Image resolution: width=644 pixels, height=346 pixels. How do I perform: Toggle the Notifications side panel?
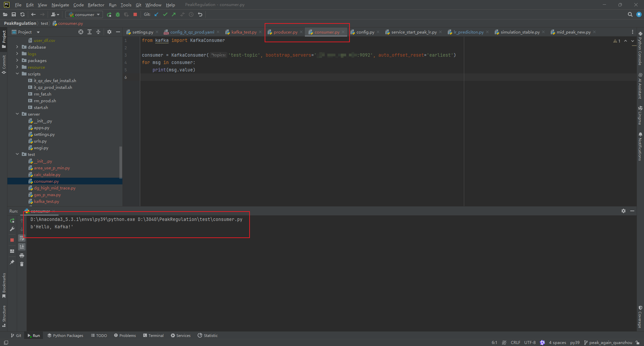click(640, 147)
